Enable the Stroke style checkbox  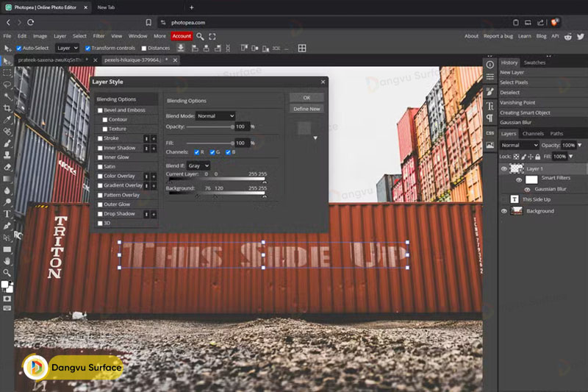click(x=100, y=138)
